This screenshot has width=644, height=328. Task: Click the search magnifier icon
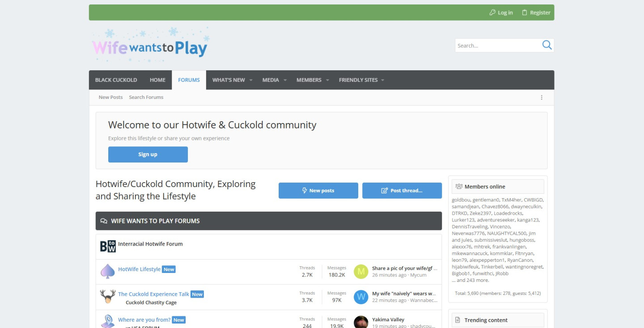tap(547, 45)
